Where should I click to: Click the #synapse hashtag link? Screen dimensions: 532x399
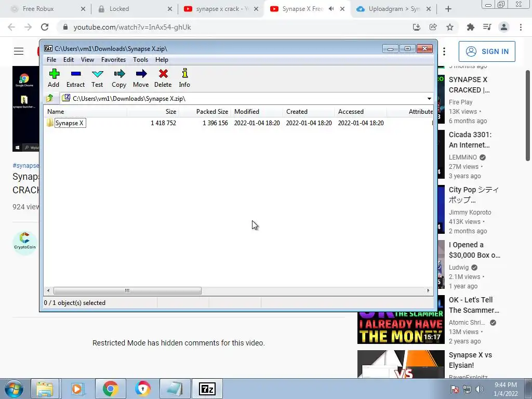point(26,166)
